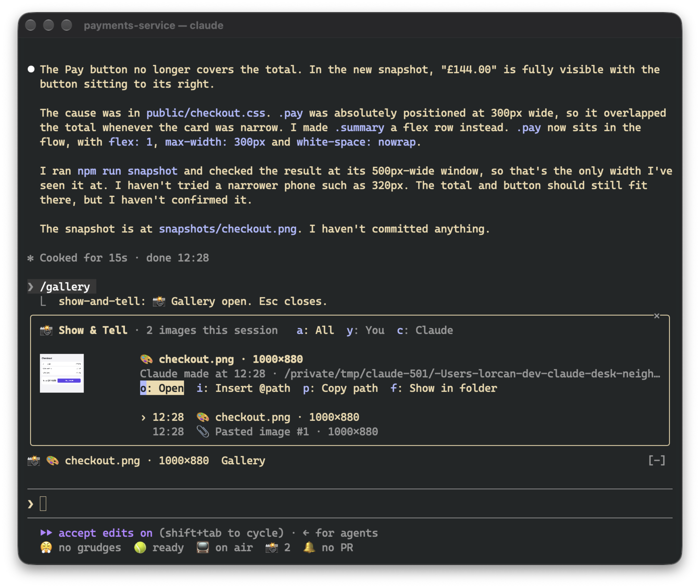Toggle the 'accept edits on' mode
This screenshot has height=588, width=700.
106,533
